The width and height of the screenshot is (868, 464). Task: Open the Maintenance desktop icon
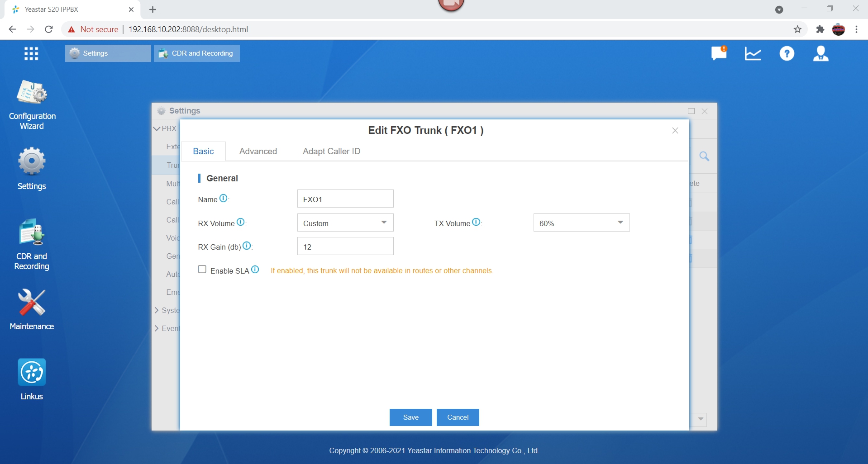point(32,309)
